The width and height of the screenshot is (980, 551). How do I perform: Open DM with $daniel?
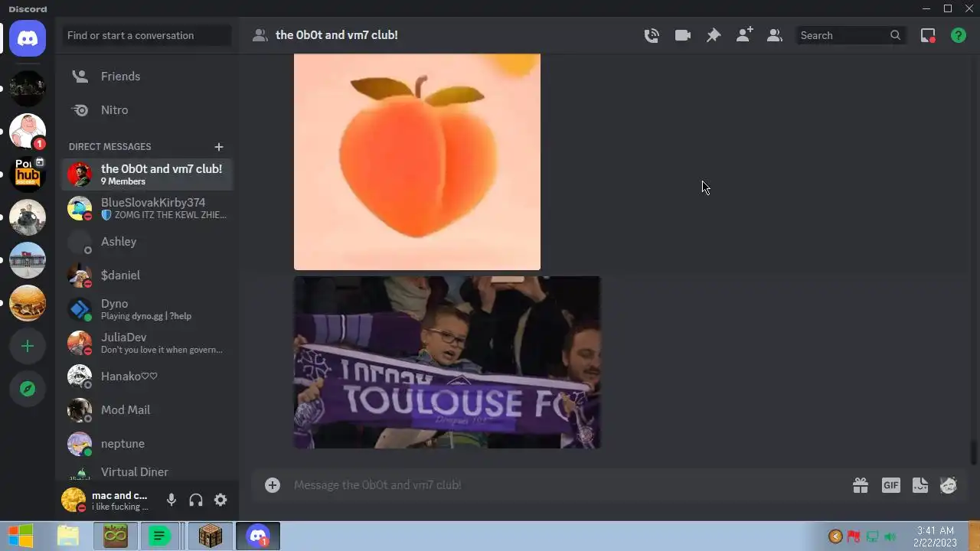147,275
